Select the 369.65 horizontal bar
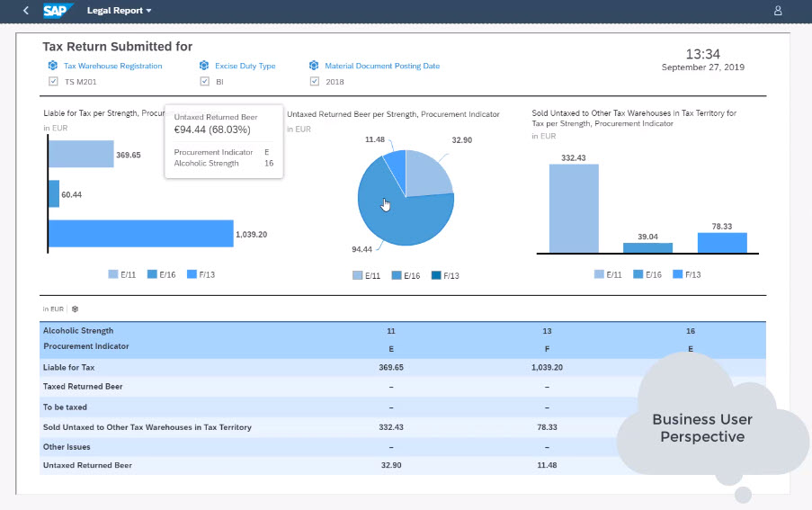812x510 pixels. click(x=81, y=154)
